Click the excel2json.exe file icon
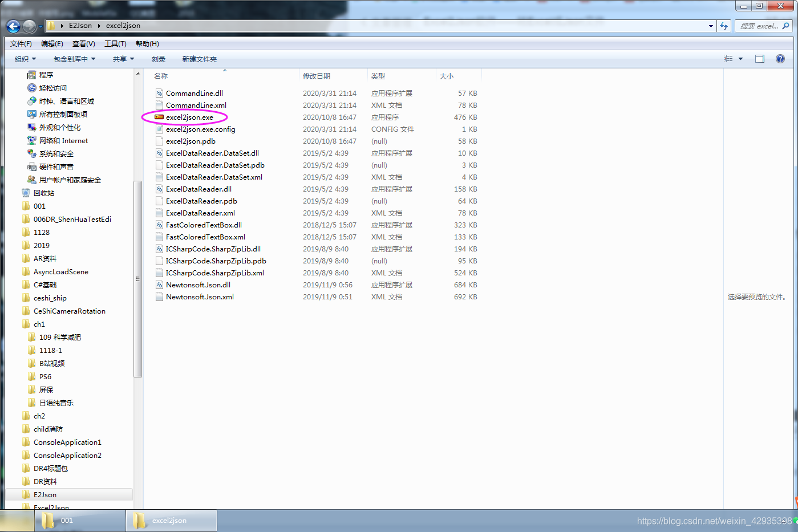Screen dimensions: 798x532 (159, 117)
